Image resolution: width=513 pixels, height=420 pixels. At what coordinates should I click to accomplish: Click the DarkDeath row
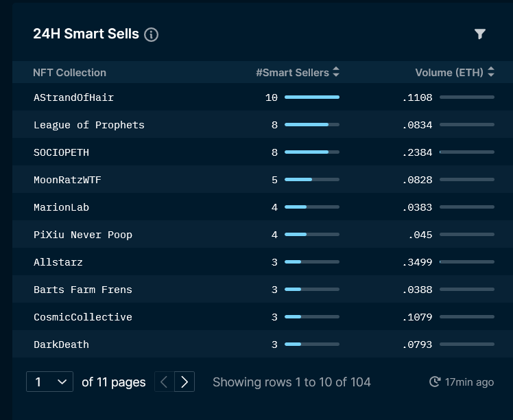pos(263,344)
